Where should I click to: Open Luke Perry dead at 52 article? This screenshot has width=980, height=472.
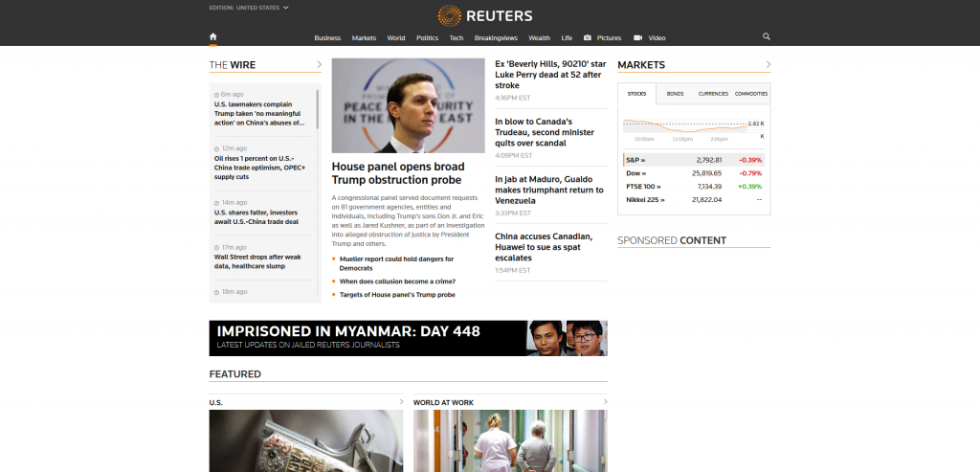click(550, 75)
